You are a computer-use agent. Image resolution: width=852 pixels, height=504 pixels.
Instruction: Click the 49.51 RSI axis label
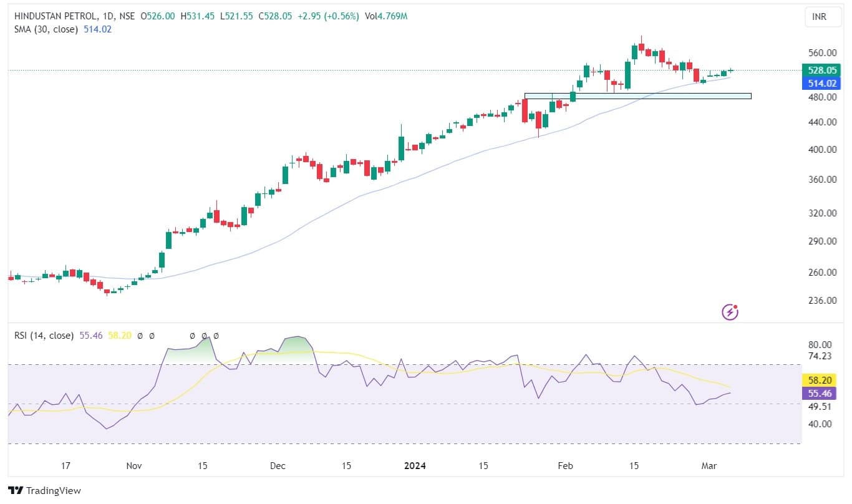(820, 407)
